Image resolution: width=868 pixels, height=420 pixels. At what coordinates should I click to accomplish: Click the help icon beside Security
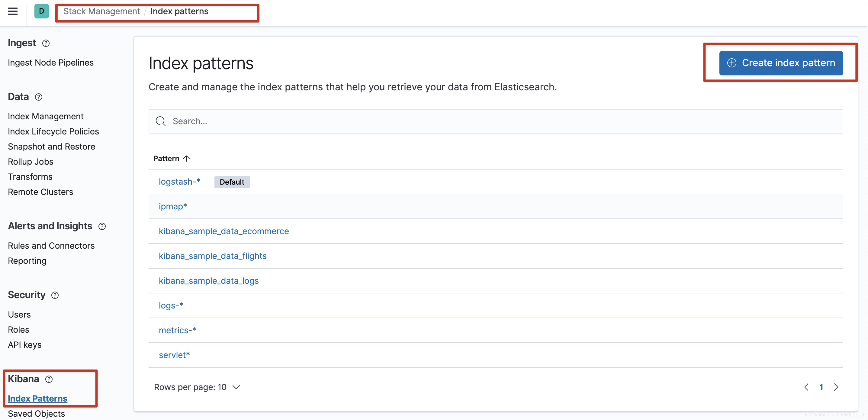pos(55,295)
